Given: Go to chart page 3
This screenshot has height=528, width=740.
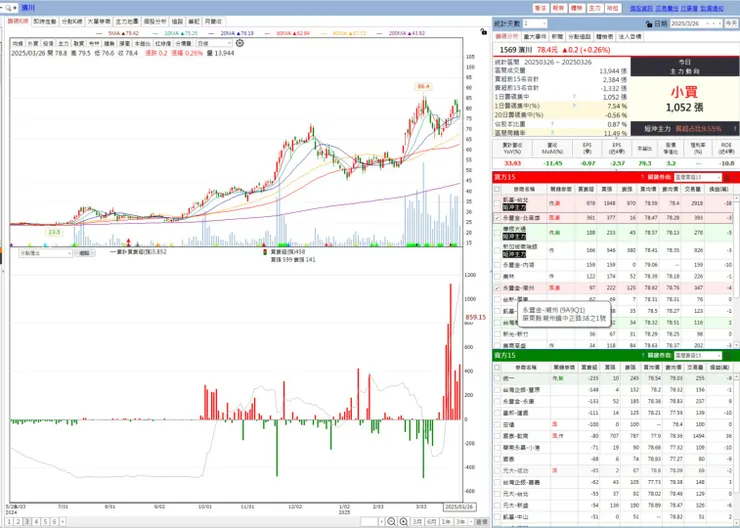Looking at the screenshot, I should [x=27, y=521].
